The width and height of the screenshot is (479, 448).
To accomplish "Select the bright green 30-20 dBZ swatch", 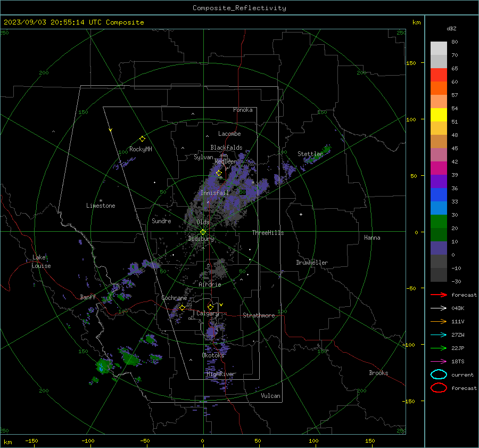I will pos(439,222).
